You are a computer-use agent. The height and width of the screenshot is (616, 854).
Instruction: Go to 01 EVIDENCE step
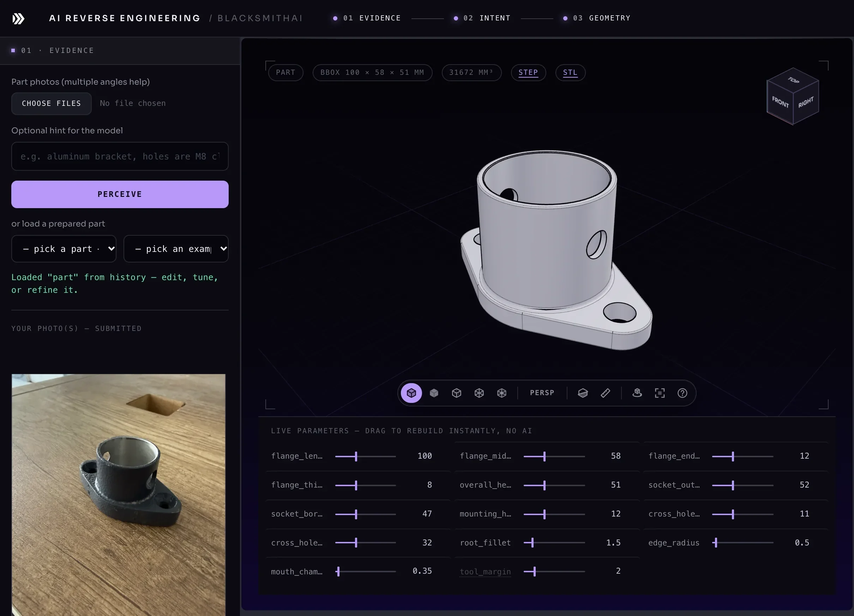(x=367, y=18)
